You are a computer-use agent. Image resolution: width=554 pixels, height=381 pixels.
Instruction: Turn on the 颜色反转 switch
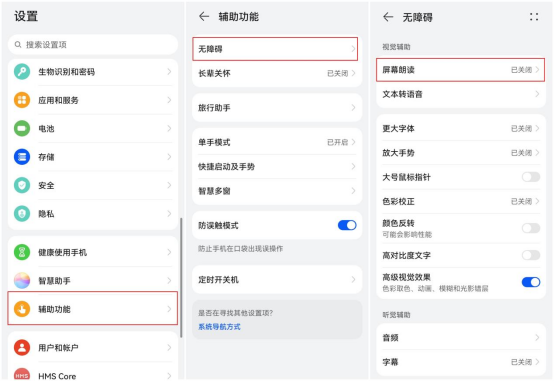tap(531, 228)
